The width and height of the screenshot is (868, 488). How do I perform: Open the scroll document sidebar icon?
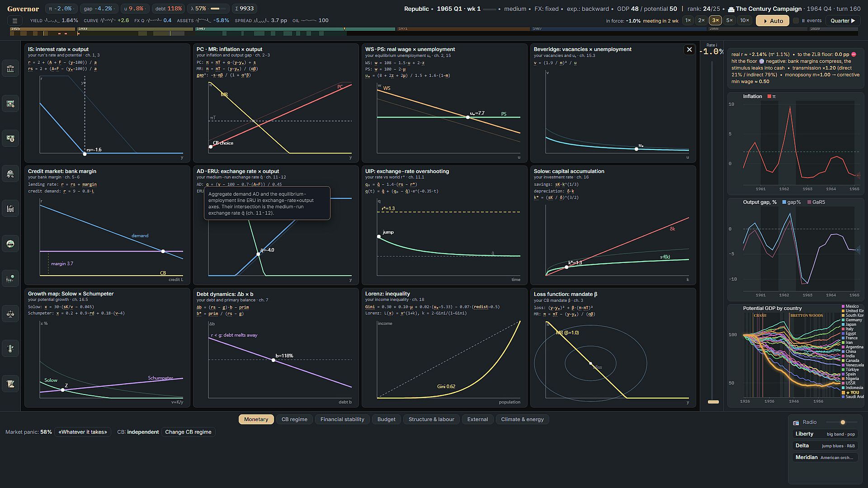(10, 384)
